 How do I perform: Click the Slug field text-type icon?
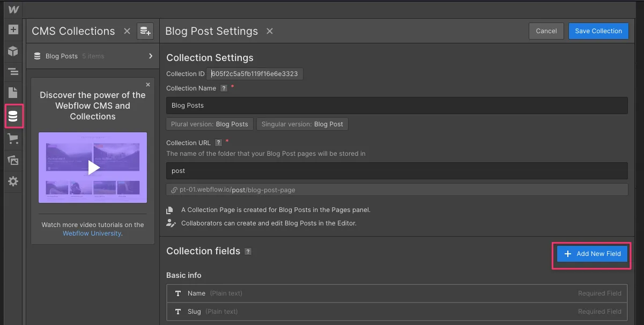(x=178, y=312)
